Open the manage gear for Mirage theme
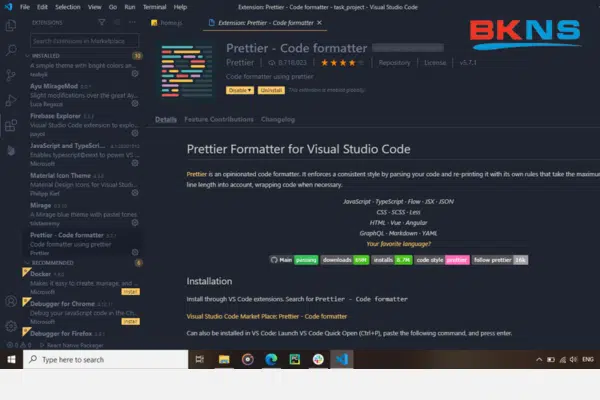The image size is (600, 400). coord(135,222)
